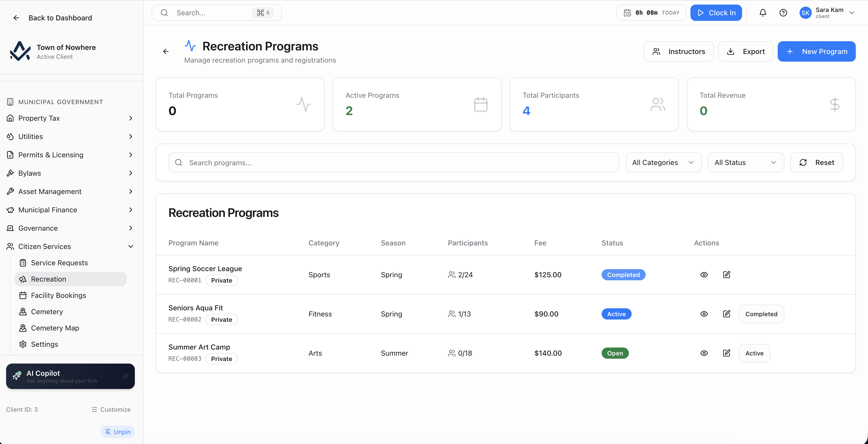This screenshot has width=868, height=444.
Task: Open Facility Bookings page
Action: pos(71,295)
